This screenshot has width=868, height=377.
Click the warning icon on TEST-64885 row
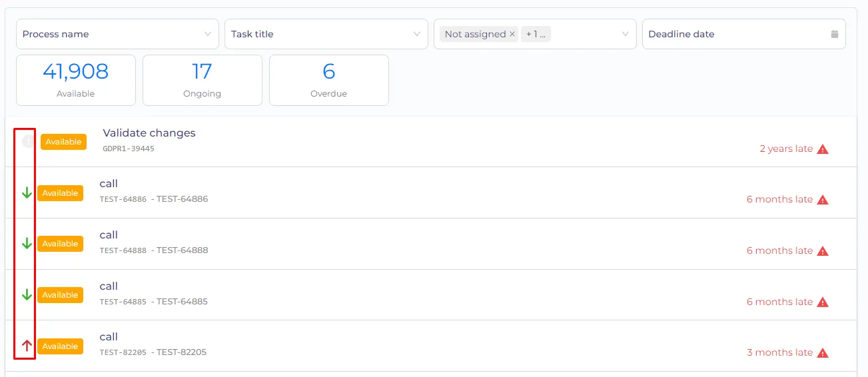coord(823,302)
